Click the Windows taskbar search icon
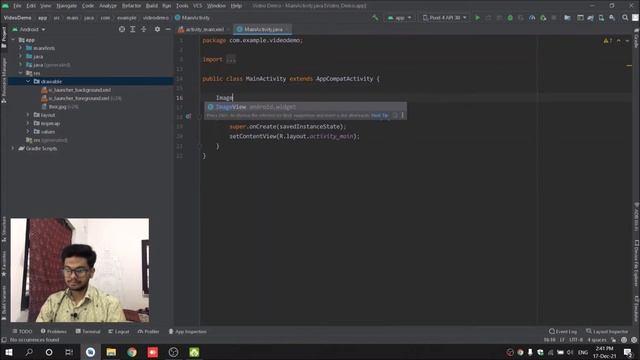The image size is (640, 360). coord(29,352)
